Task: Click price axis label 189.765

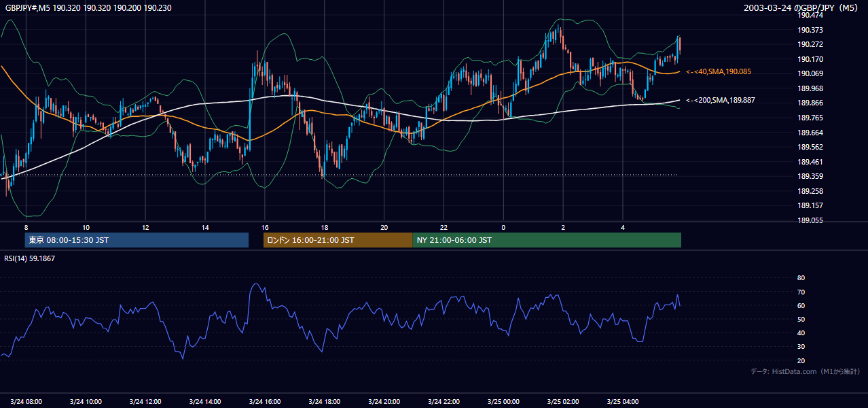Action: click(810, 118)
